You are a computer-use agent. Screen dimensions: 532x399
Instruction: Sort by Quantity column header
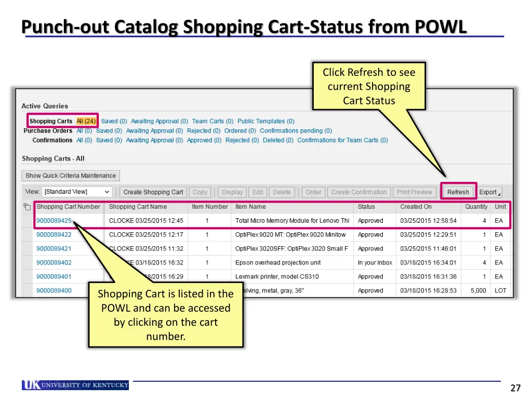(476, 207)
